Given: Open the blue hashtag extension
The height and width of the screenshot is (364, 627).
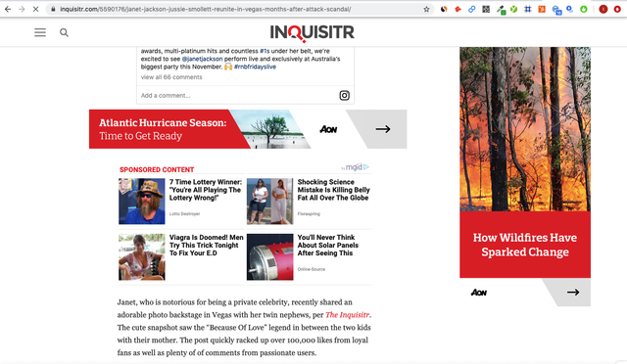Looking at the screenshot, I should (x=528, y=9).
